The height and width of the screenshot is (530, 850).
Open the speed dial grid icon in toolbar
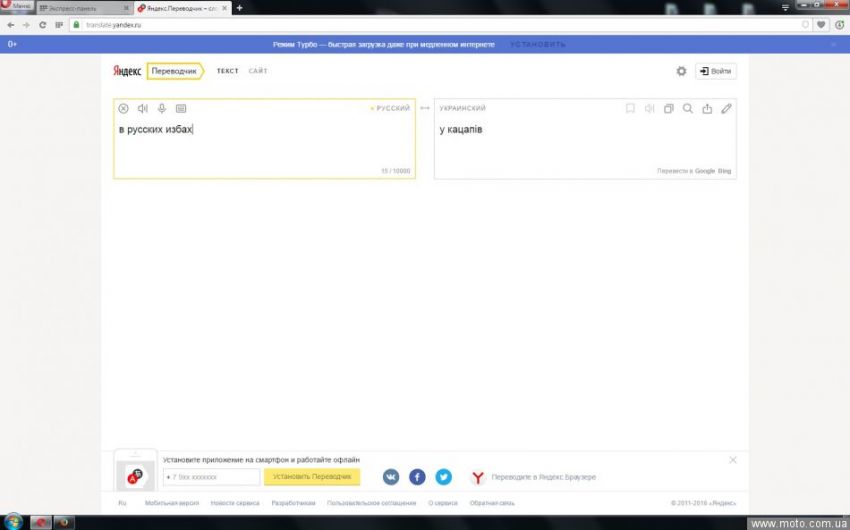[x=59, y=25]
